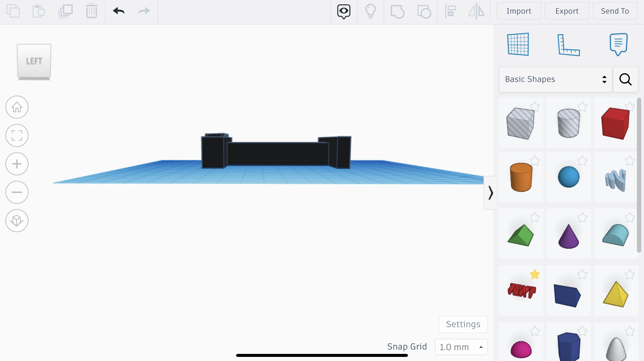Redo the last undone action
The height and width of the screenshot is (361, 644).
(144, 11)
